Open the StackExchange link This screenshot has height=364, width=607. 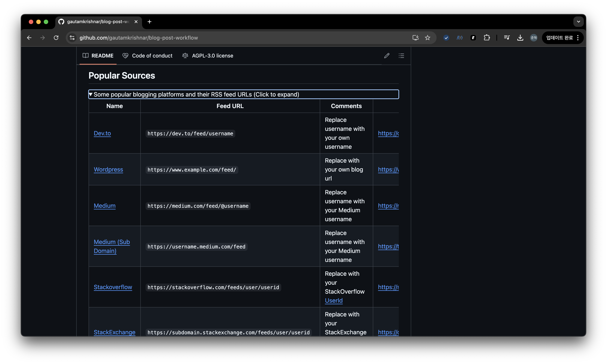coord(114,332)
